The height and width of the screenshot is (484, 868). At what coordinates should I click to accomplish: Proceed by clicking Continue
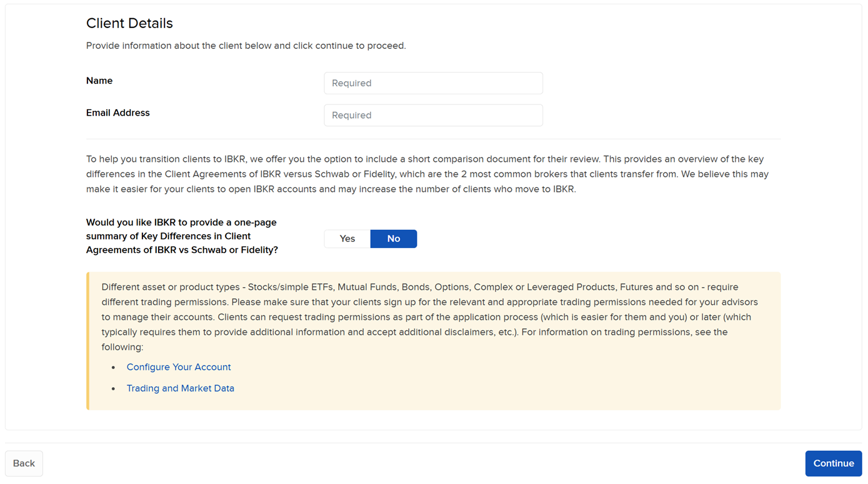coord(833,463)
